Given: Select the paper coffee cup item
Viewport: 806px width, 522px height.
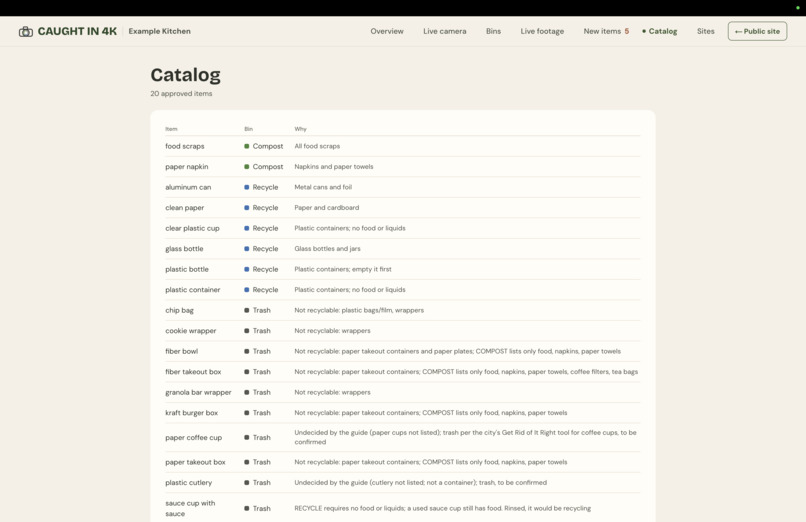Looking at the screenshot, I should pos(193,438).
